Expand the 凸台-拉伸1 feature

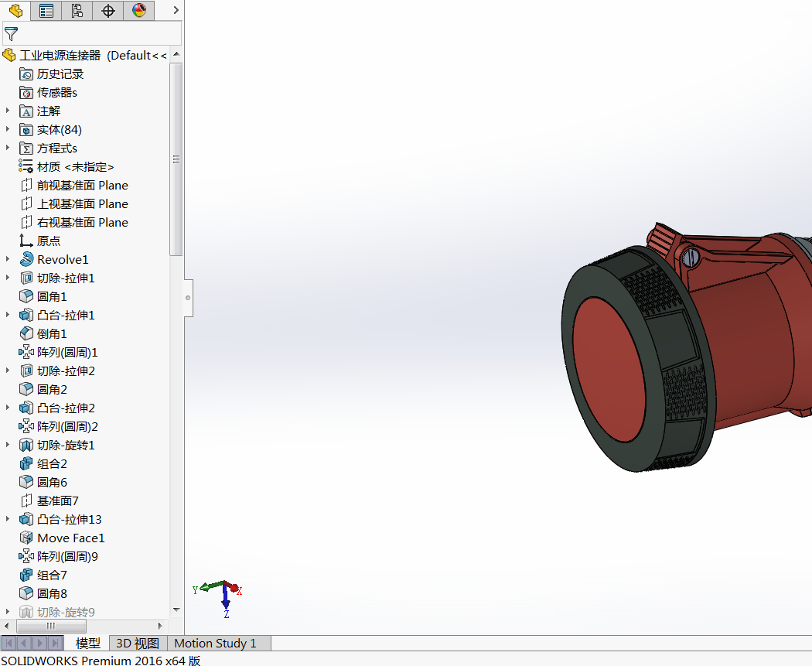click(x=7, y=314)
